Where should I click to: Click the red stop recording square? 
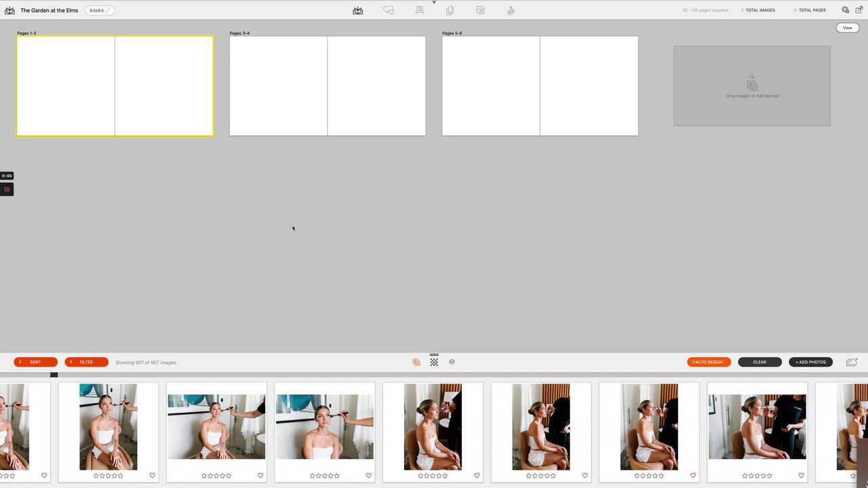click(x=7, y=189)
